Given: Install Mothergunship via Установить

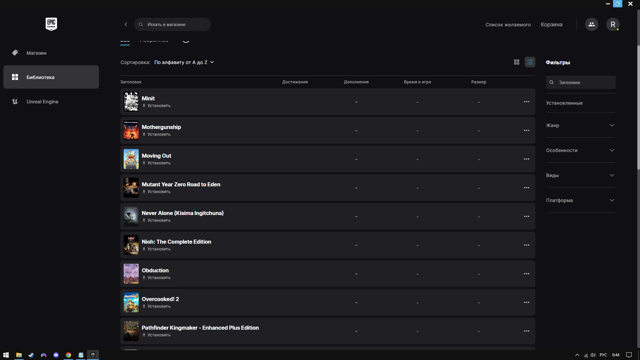Looking at the screenshot, I should 156,134.
